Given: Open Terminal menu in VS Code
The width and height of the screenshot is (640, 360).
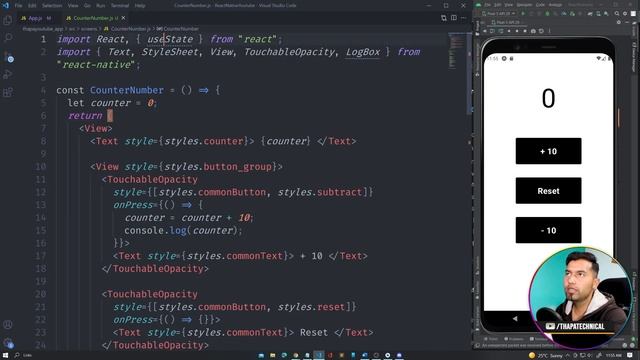Looking at the screenshot, I should 120,6.
